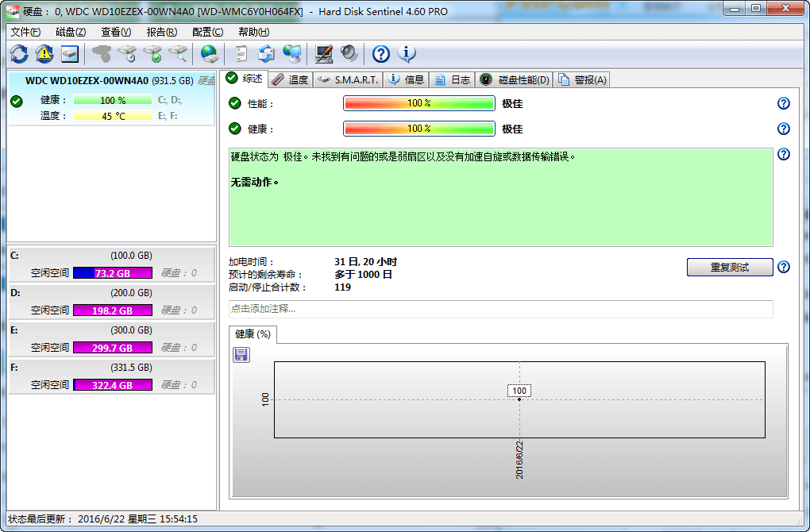This screenshot has width=810, height=532.
Task: Open the 配置(C) menu
Action: [207, 32]
